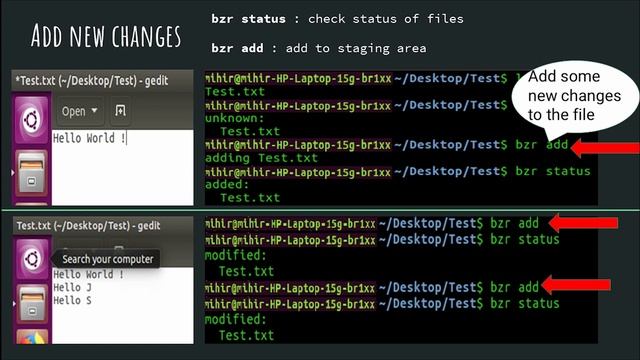
Task: Click the Ubuntu dash icon beside the 'Search your computer' tooltip
Action: tap(32, 259)
